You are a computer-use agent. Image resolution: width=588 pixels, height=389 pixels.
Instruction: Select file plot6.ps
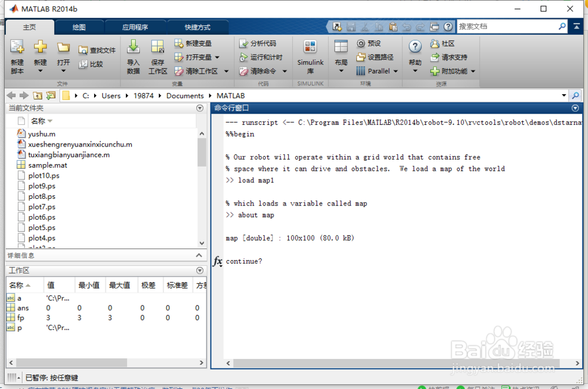pos(42,217)
